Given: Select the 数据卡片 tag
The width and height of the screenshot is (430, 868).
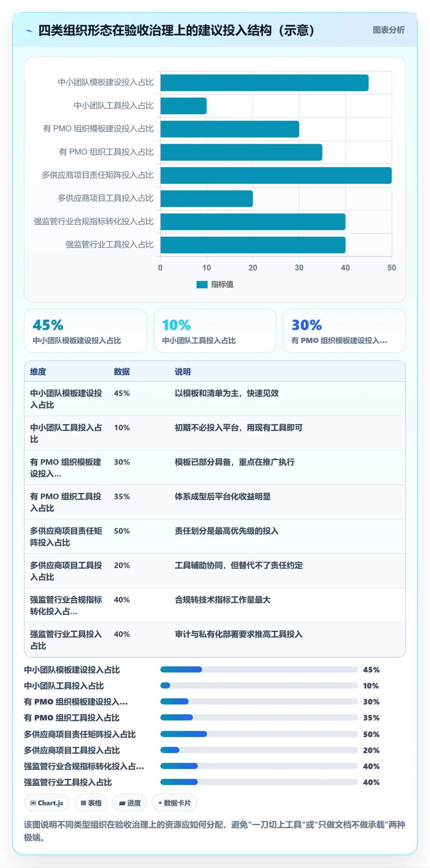Looking at the screenshot, I should (174, 803).
